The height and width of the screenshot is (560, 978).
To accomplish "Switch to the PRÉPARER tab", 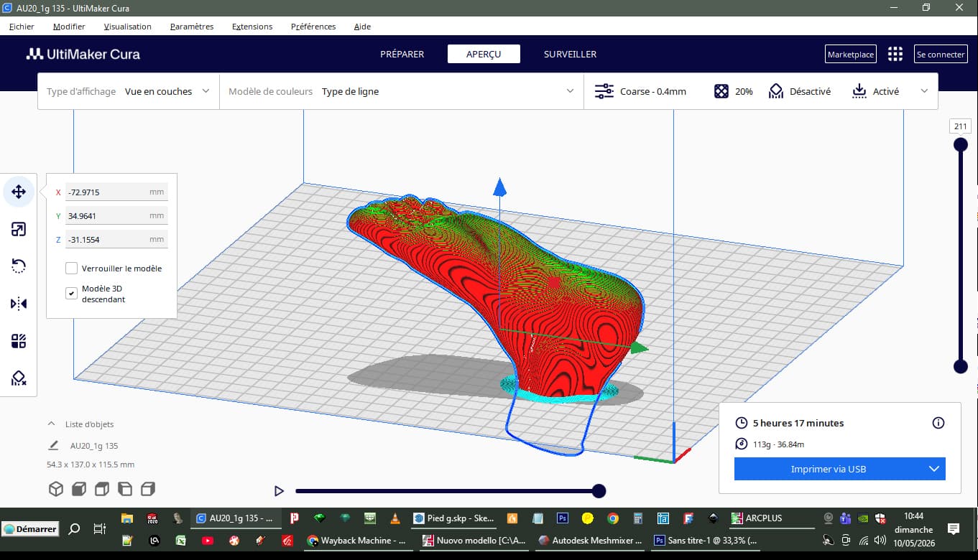I will [402, 54].
